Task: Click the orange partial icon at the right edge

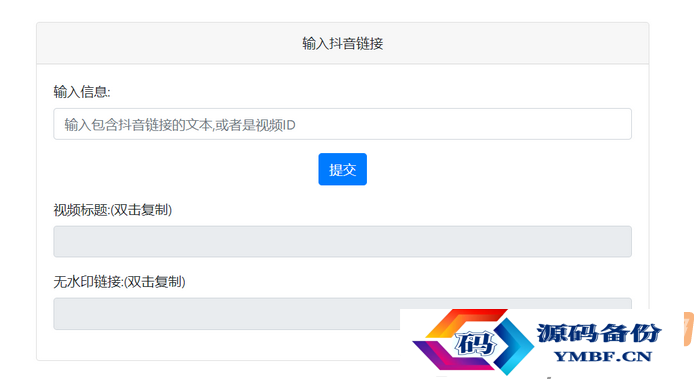Action: (689, 328)
